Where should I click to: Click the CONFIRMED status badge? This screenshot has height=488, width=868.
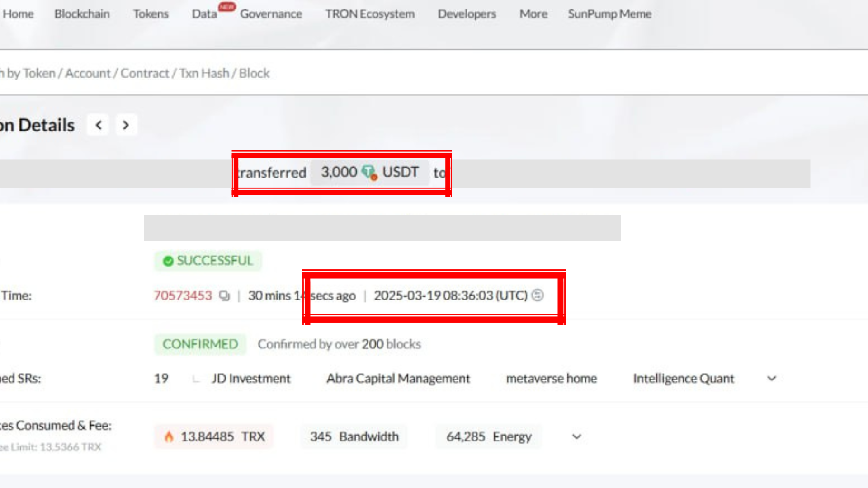[x=200, y=344]
